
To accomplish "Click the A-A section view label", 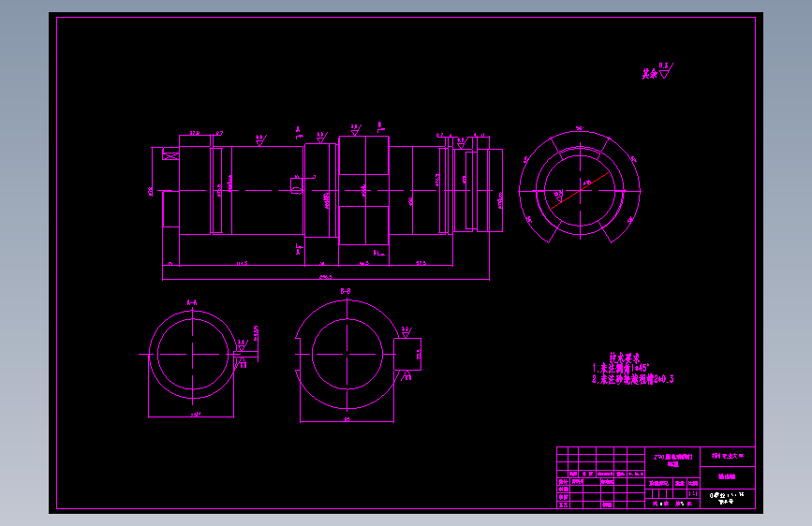I will point(192,303).
